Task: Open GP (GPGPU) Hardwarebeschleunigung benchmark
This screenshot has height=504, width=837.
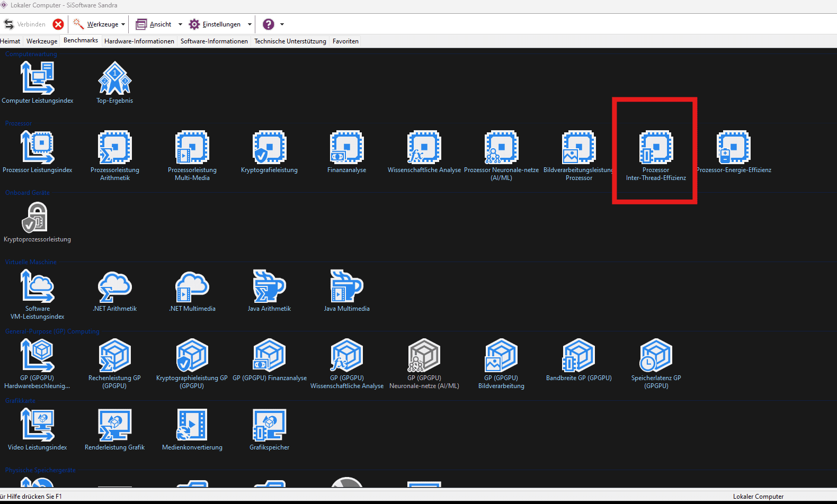Action: pyautogui.click(x=38, y=364)
